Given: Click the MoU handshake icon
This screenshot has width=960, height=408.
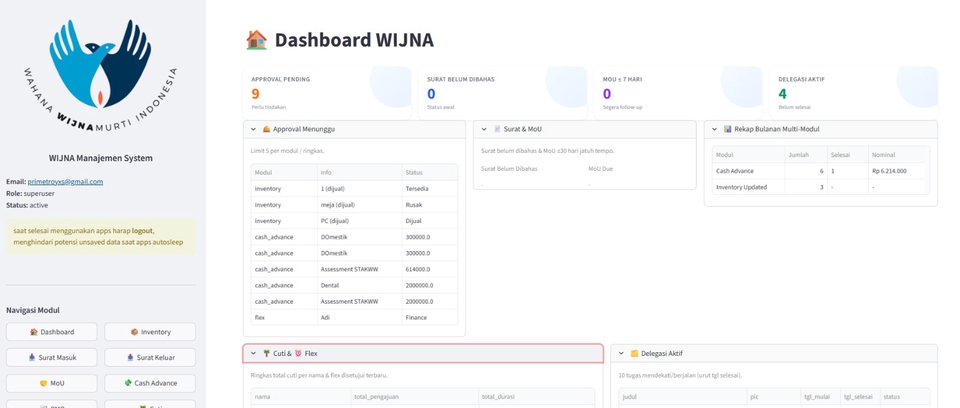Looking at the screenshot, I should [43, 383].
